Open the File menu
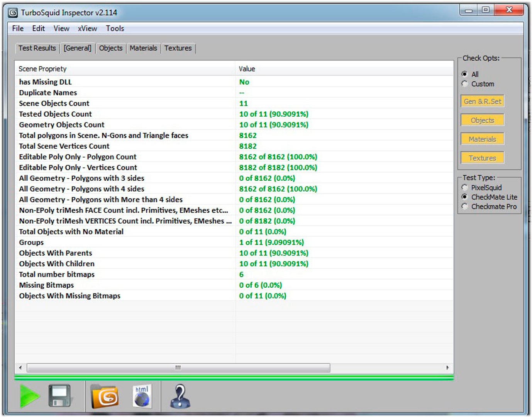This screenshot has width=532, height=417. point(18,29)
